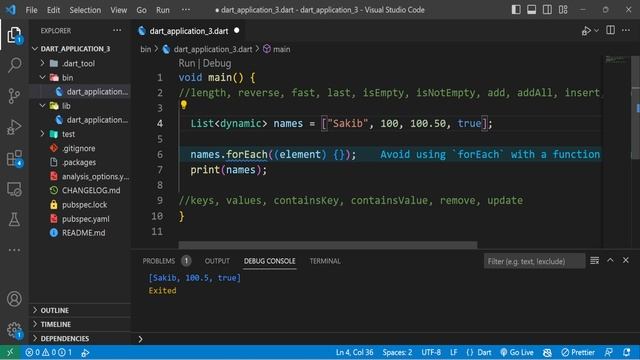Open run options dropdown arrow
This screenshot has width=640, height=360.
[x=596, y=31]
